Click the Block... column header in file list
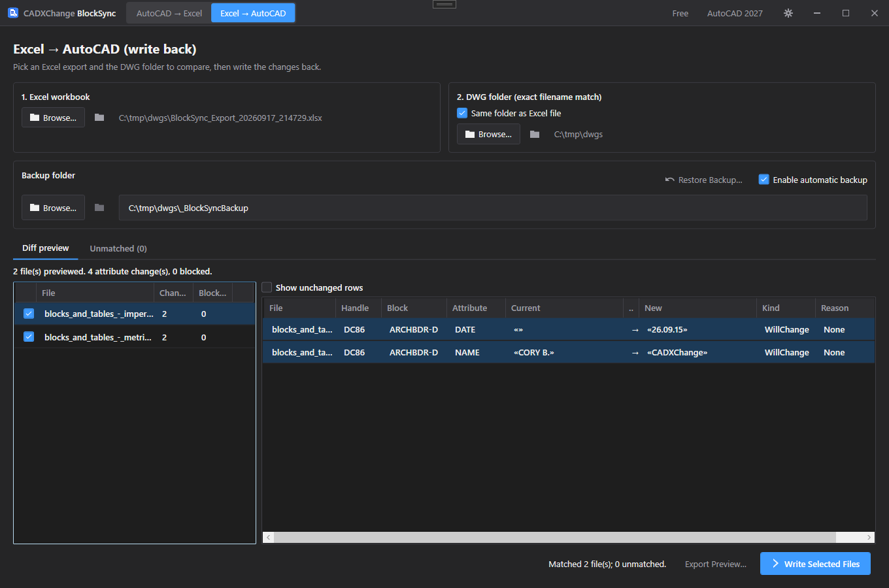Screen dimensions: 889x588 (213, 293)
